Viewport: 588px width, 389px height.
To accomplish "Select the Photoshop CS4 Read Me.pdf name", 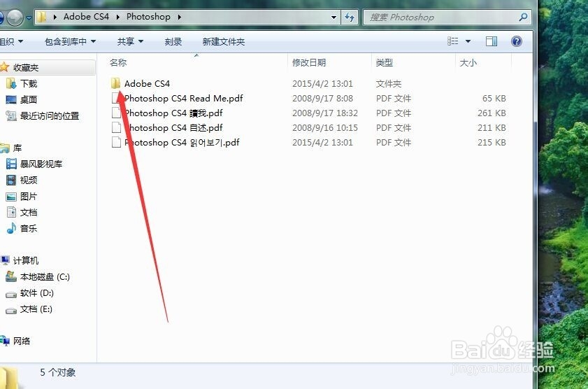I will coord(183,98).
